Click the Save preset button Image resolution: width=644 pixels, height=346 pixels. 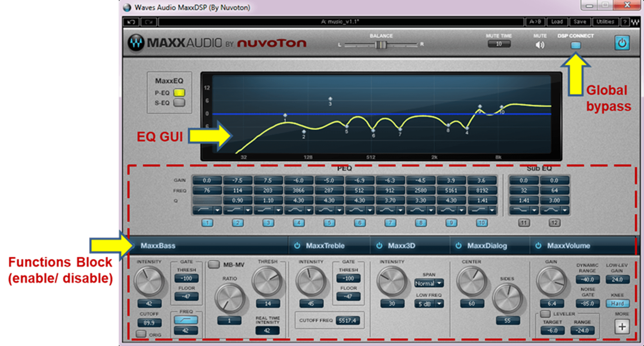pyautogui.click(x=580, y=22)
